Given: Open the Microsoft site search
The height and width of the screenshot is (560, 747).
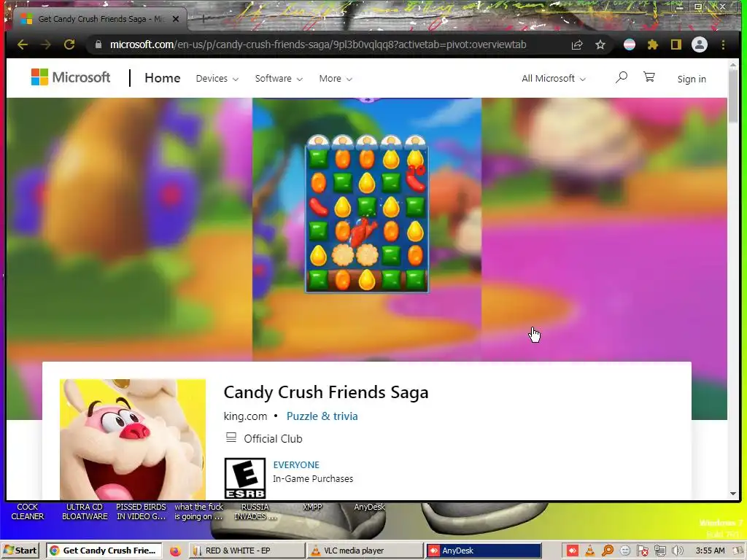Looking at the screenshot, I should (x=622, y=77).
